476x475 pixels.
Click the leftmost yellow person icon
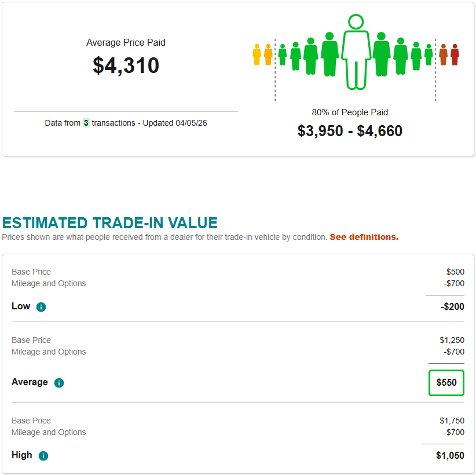coord(257,54)
